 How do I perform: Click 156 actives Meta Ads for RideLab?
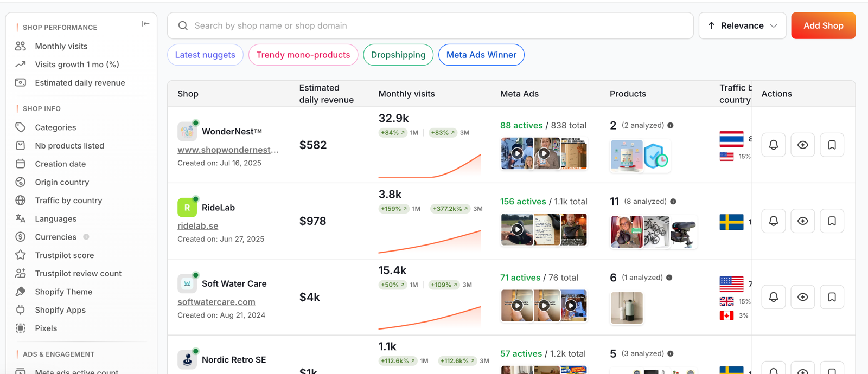click(523, 202)
